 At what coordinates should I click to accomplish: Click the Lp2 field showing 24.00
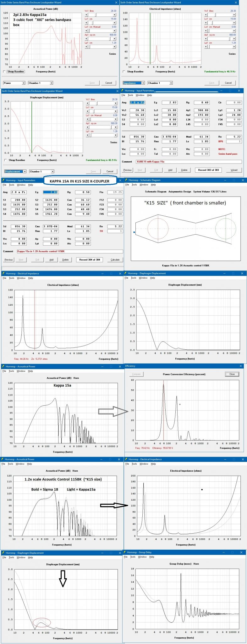tap(234, 115)
